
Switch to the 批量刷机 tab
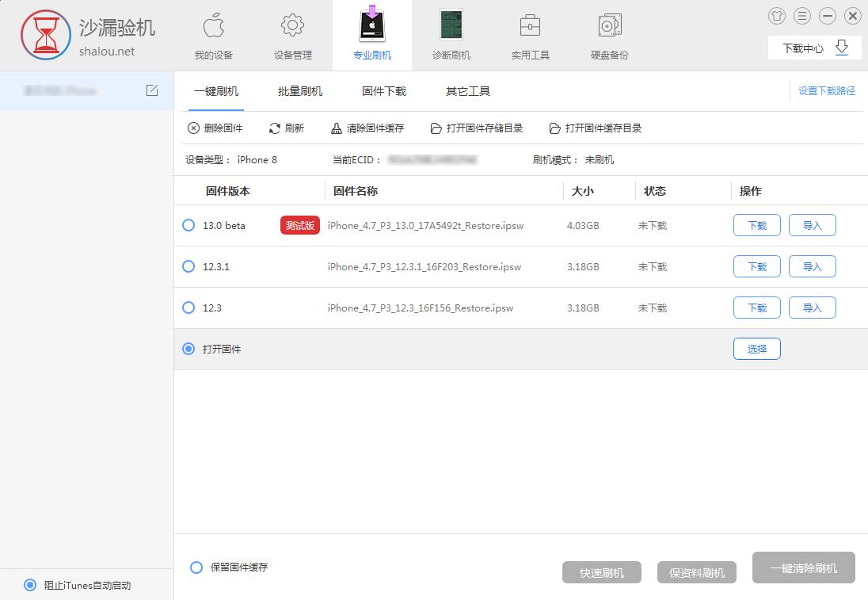coord(299,91)
